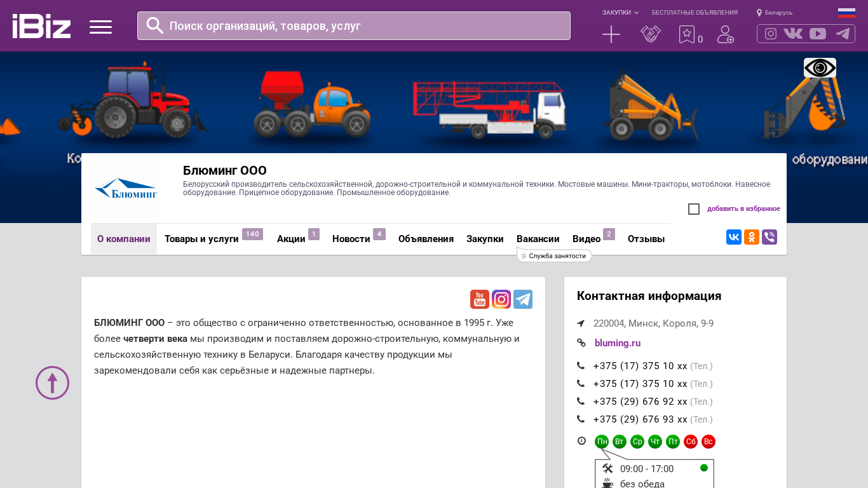
Task: Select Tuesday (Вт) schedule circle
Action: pos(620,442)
